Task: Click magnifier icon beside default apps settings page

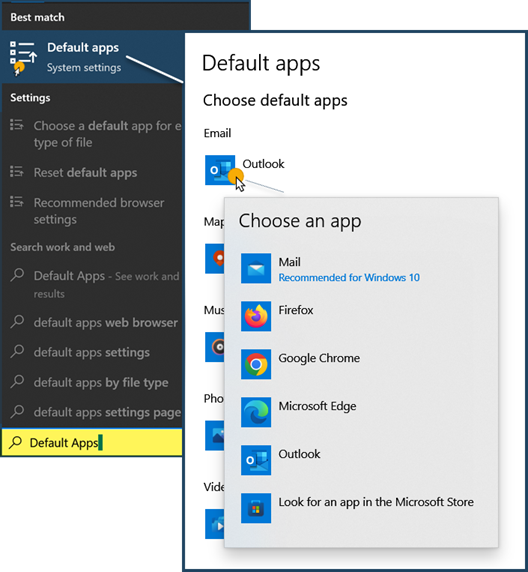Action: tap(17, 411)
